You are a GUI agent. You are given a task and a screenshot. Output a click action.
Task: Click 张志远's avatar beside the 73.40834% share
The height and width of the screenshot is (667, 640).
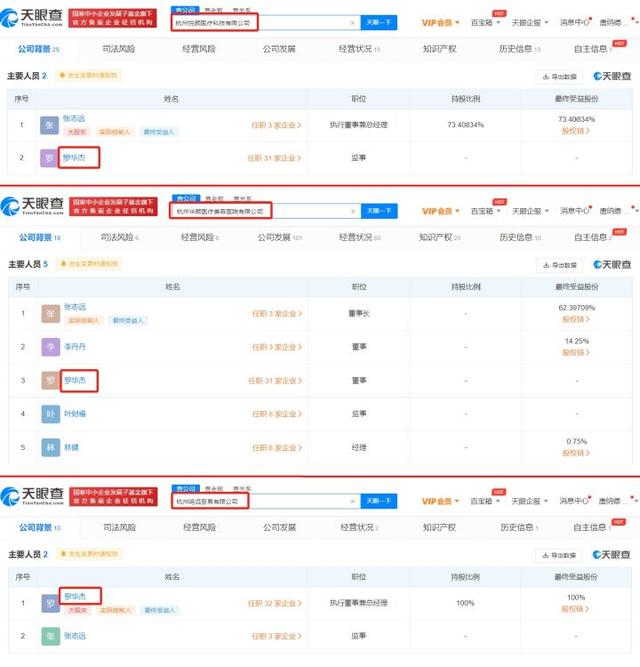(49, 125)
